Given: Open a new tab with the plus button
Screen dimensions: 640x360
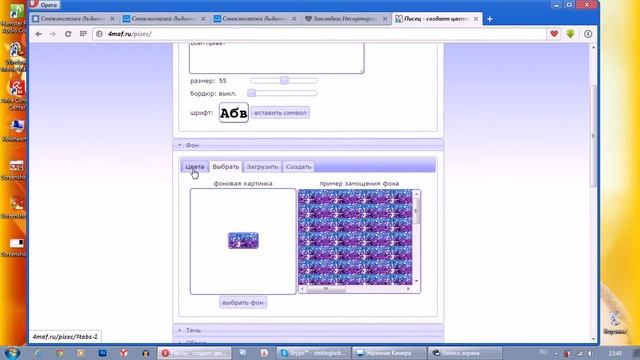Looking at the screenshot, I should point(489,19).
